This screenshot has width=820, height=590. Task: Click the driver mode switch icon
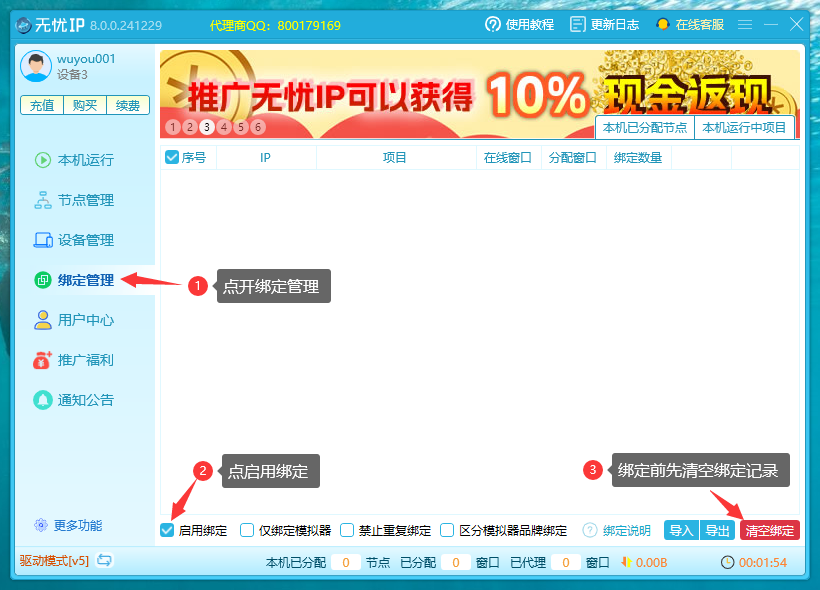tap(104, 561)
